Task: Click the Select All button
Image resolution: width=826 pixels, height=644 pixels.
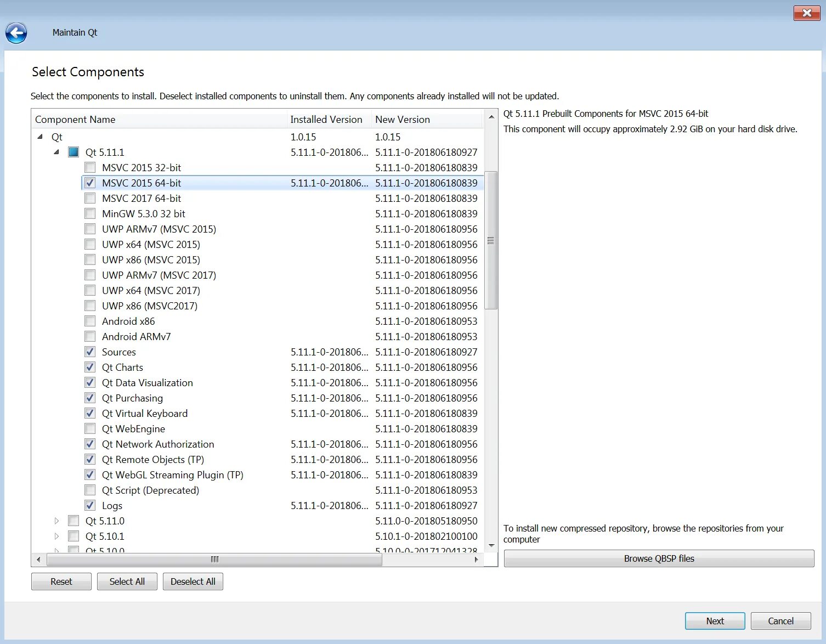Action: (127, 581)
